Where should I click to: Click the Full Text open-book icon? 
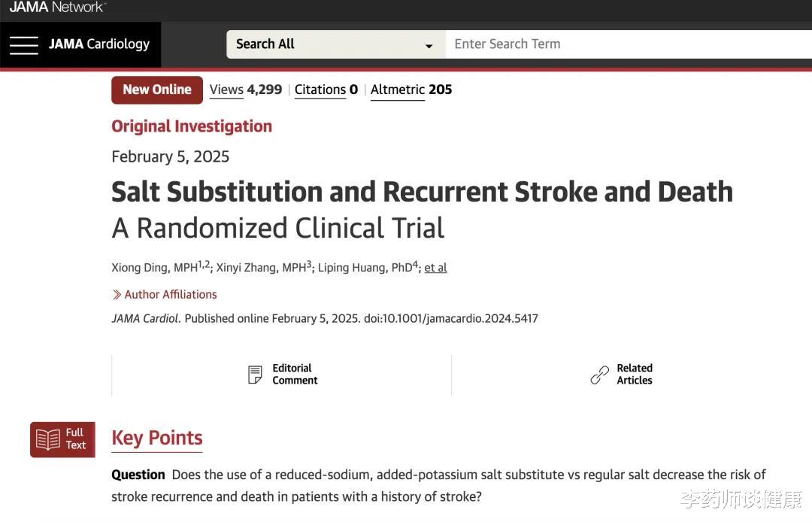(x=48, y=439)
